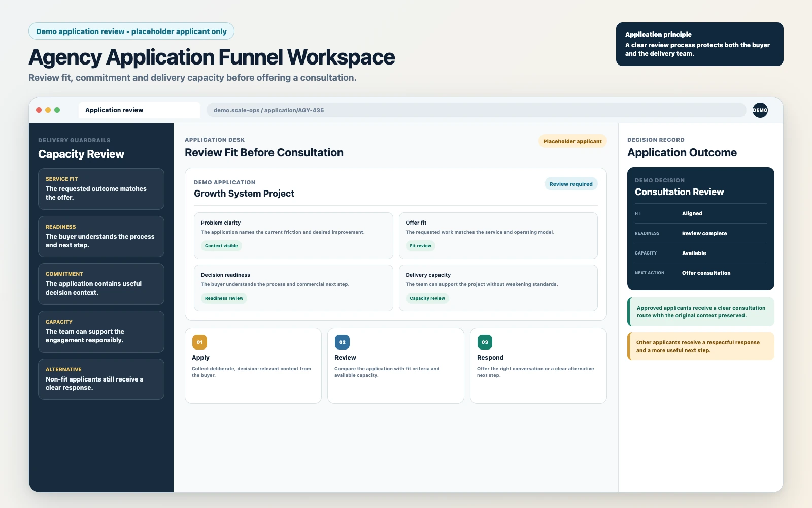Viewport: 812px width, 508px height.
Task: Click the Application Outcome heading
Action: point(682,153)
